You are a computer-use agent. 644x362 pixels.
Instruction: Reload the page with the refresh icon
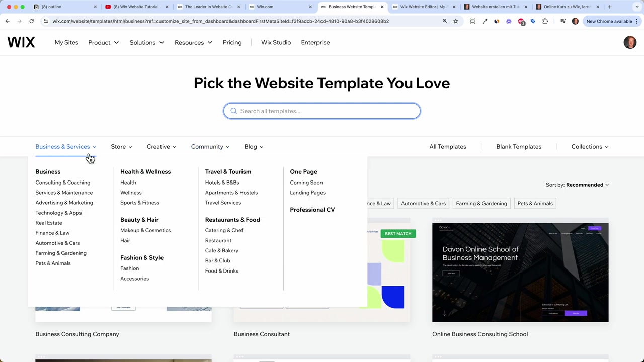point(31,21)
